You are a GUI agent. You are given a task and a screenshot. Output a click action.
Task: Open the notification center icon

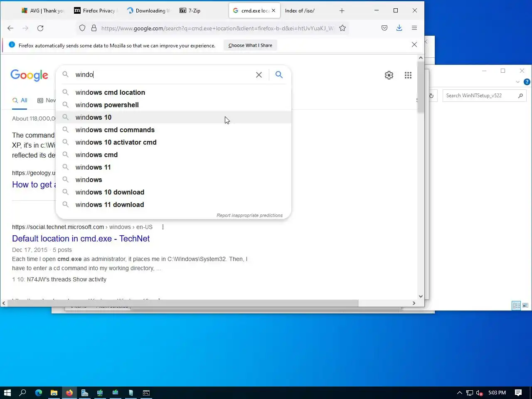(x=518, y=393)
